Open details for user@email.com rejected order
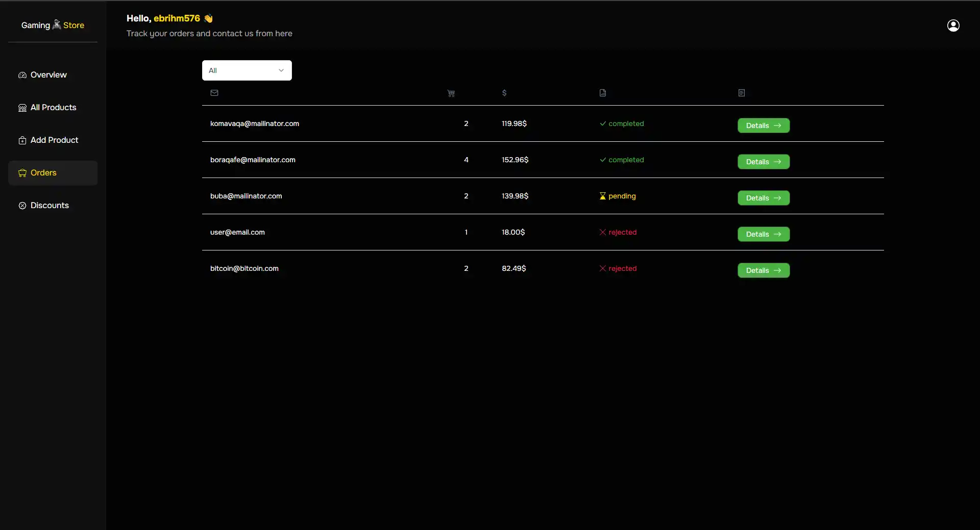980x530 pixels. (763, 234)
